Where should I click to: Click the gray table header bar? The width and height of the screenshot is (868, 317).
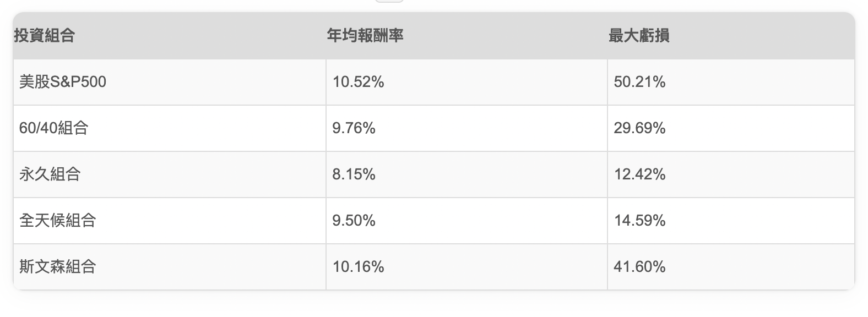pyautogui.click(x=434, y=36)
